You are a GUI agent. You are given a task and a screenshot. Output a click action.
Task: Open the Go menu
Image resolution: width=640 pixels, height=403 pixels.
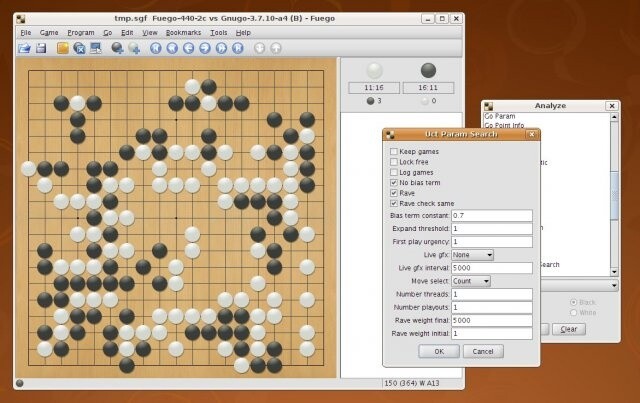[108, 33]
